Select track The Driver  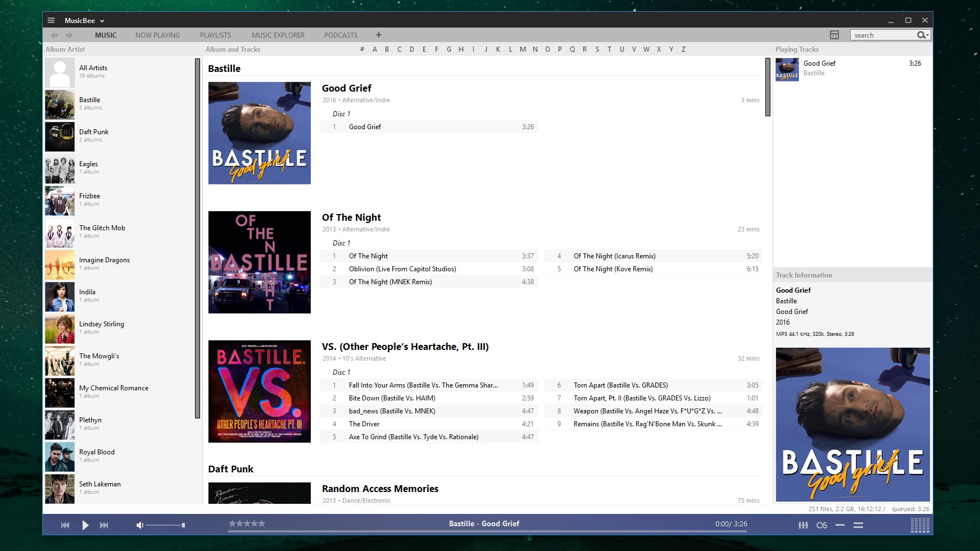coord(429,424)
